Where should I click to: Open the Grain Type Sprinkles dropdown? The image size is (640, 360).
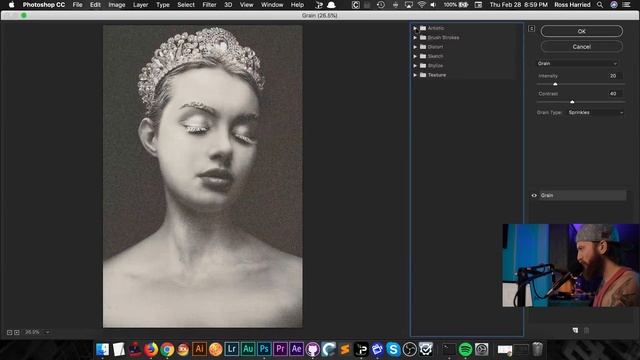[x=596, y=112]
